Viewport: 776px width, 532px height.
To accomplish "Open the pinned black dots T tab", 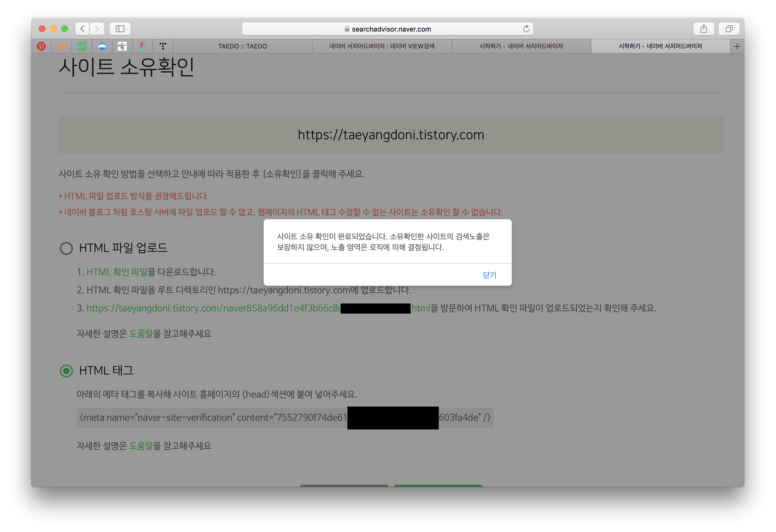I will [x=163, y=46].
